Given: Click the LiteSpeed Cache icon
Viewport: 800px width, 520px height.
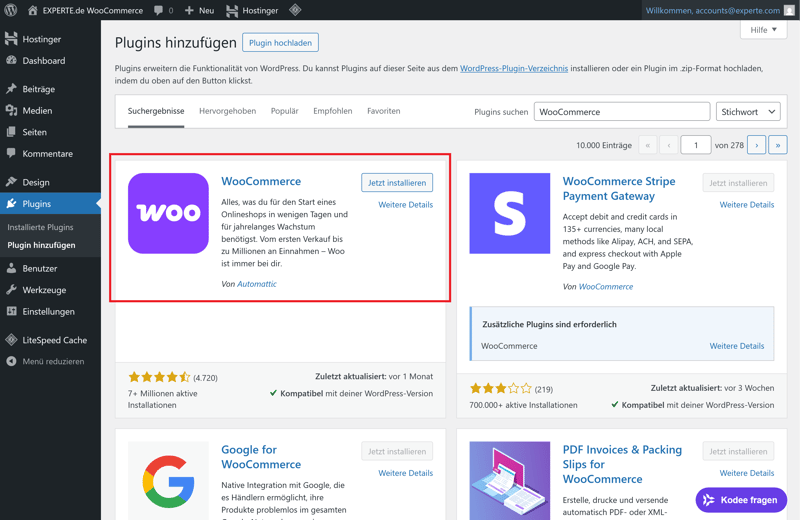Looking at the screenshot, I should [x=12, y=340].
